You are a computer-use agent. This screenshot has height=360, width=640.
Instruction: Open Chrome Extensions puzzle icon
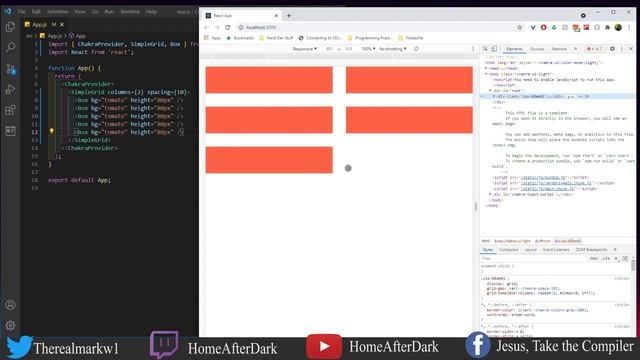[607, 27]
